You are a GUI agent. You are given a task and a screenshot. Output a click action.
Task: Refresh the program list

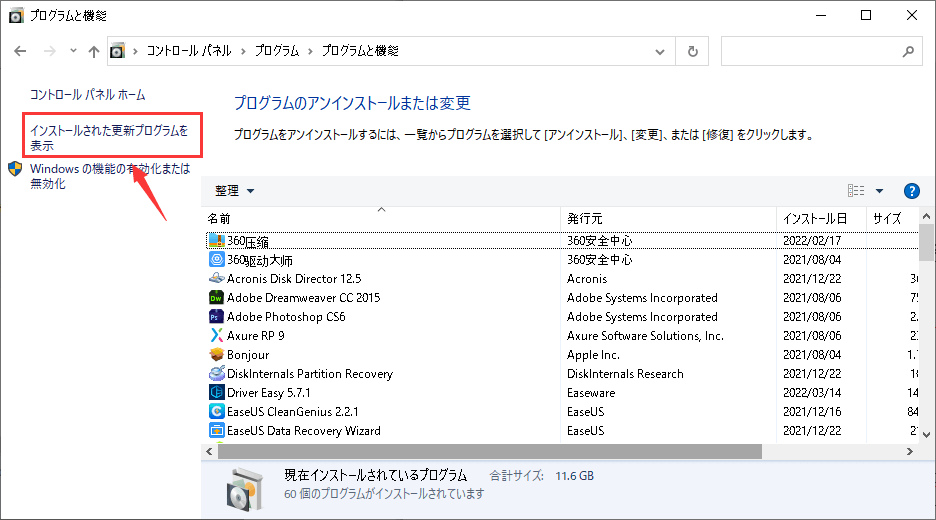coord(692,51)
